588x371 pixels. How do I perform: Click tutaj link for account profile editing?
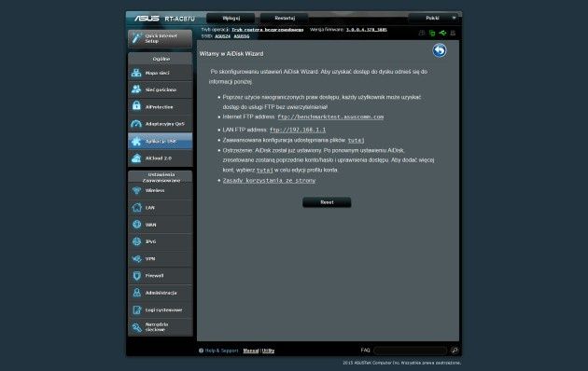[x=264, y=170]
